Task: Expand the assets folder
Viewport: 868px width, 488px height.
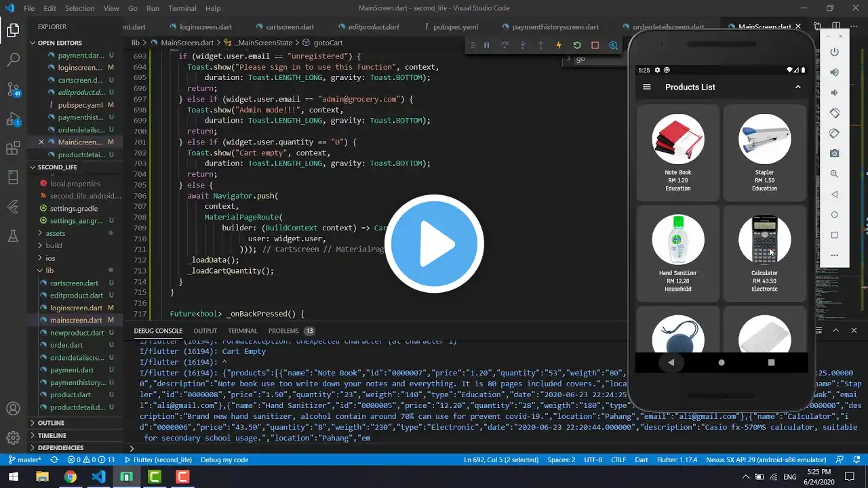Action: point(56,233)
